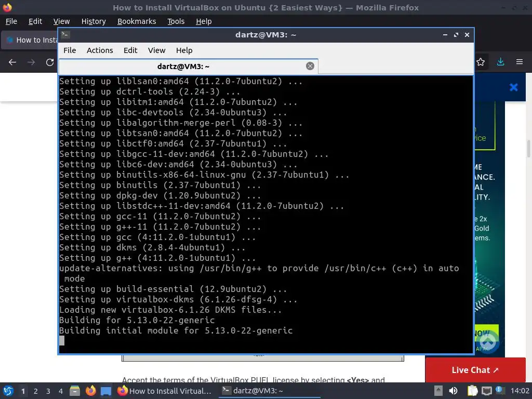Click the 'Setting up libalgorithm-merge-perl' line
532x399 pixels.
point(181,123)
